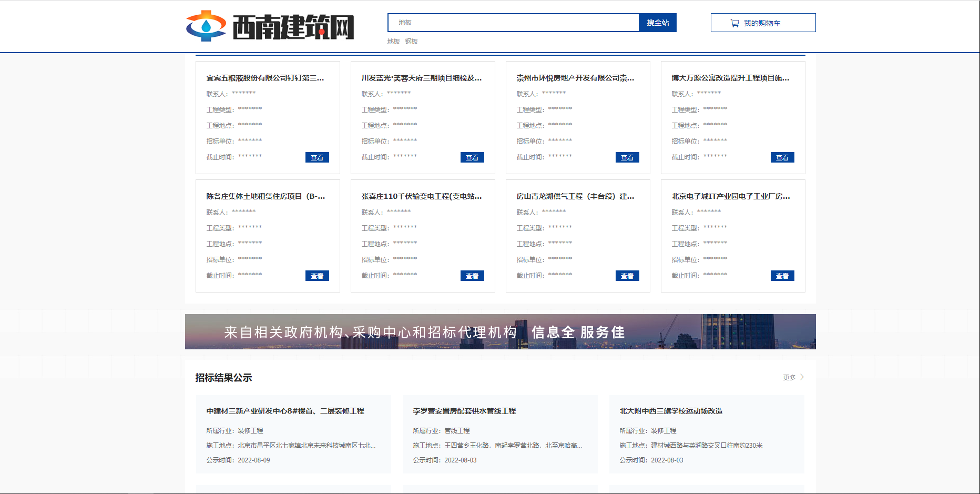This screenshot has height=494, width=980.
Task: Click the 信息全 服务佳 banner
Action: (x=501, y=331)
